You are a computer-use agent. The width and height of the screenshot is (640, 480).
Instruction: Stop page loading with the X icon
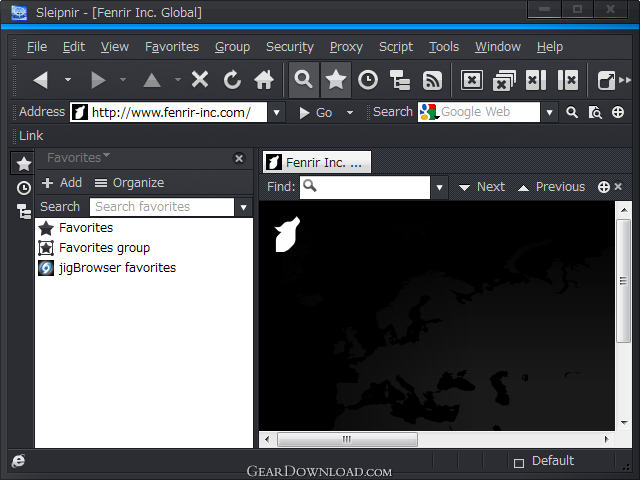200,80
